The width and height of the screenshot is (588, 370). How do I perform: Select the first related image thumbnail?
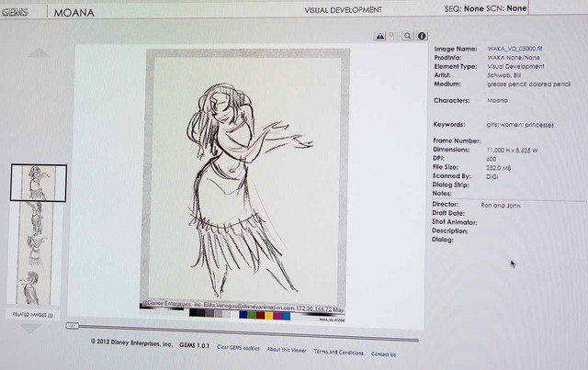(38, 183)
